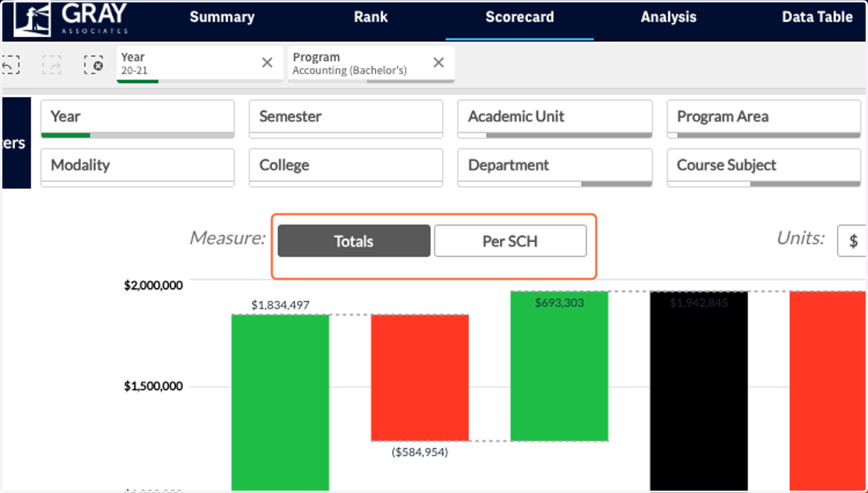Screen dimensions: 868x493
Task: Click the $2,000,000 axis label
Action: (x=153, y=285)
